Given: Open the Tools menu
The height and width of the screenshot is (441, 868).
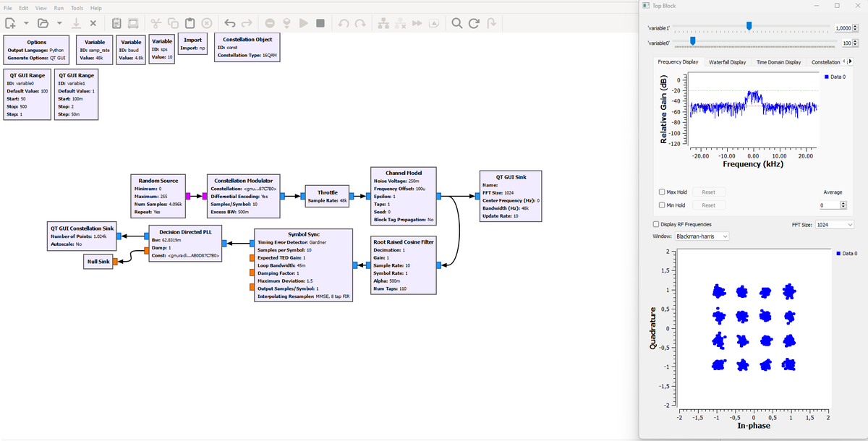Looking at the screenshot, I should [77, 7].
